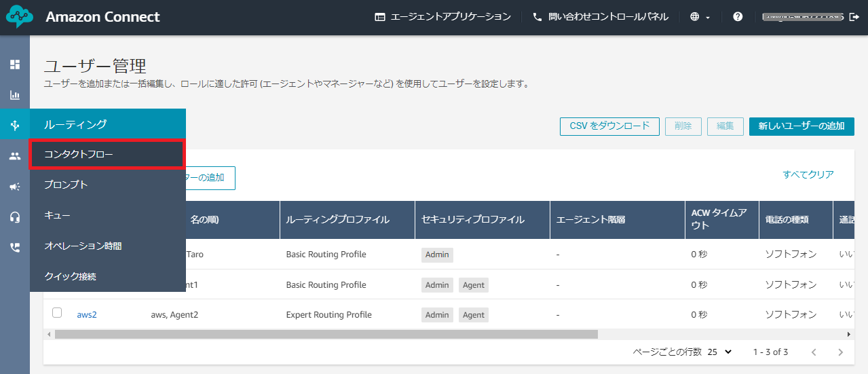Open the megaphone channels sidebar icon

pos(15,187)
